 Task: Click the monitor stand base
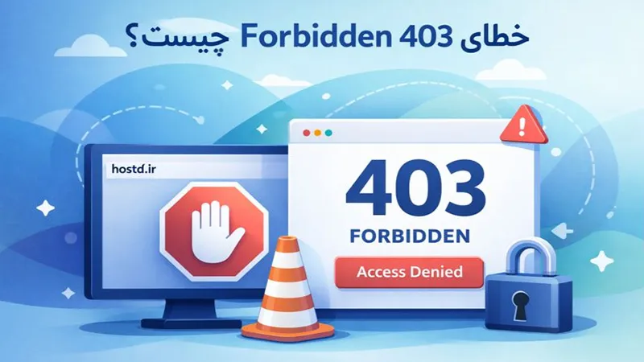point(192,323)
